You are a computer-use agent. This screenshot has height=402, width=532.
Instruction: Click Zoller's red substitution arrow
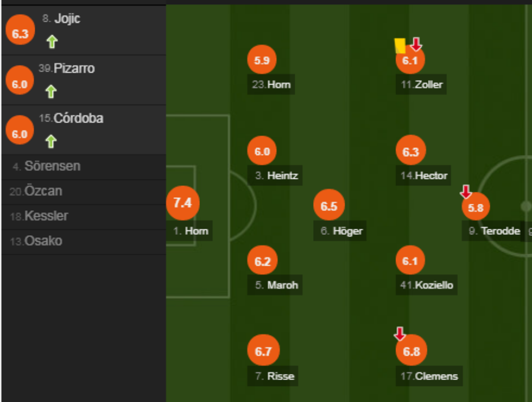(416, 45)
